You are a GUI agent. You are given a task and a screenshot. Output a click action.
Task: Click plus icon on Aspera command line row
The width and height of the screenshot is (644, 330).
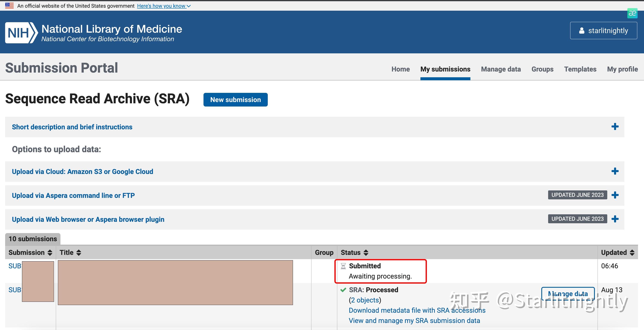coord(615,195)
